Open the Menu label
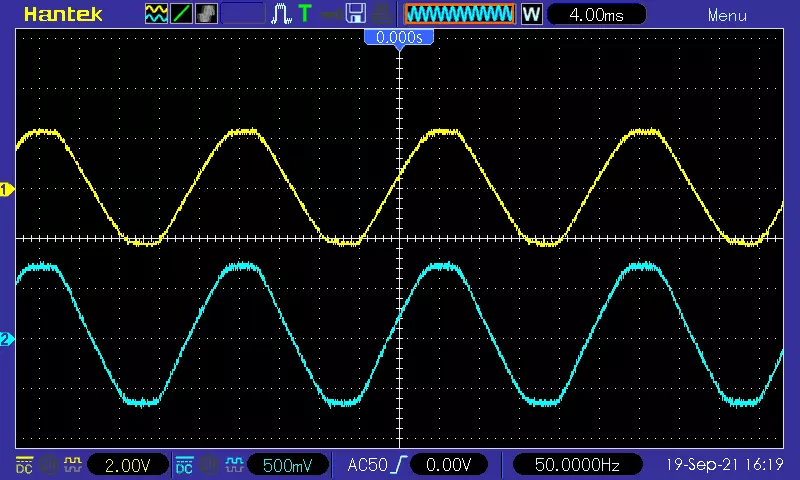The image size is (800, 480). pyautogui.click(x=727, y=15)
